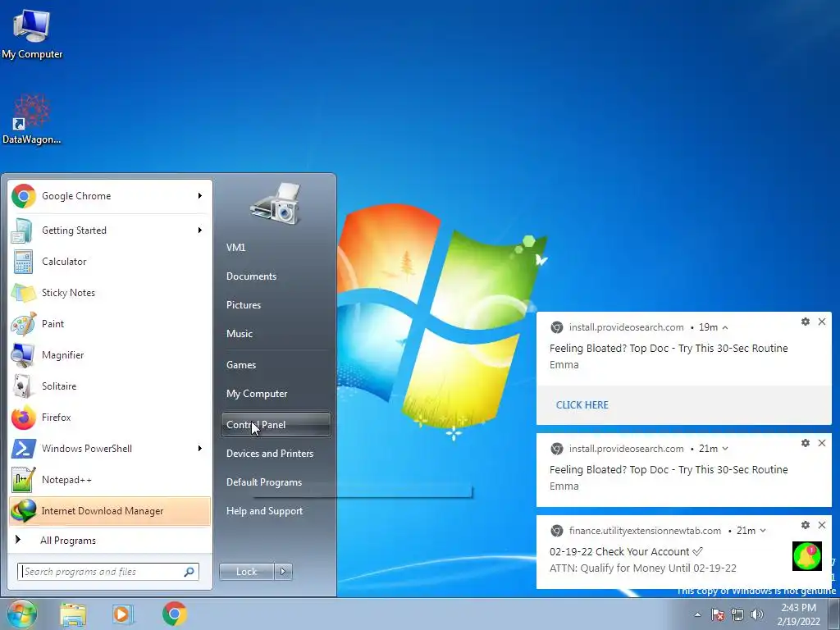Focus the Search programs and files box
Viewport: 840px width, 630px height.
[x=108, y=572]
